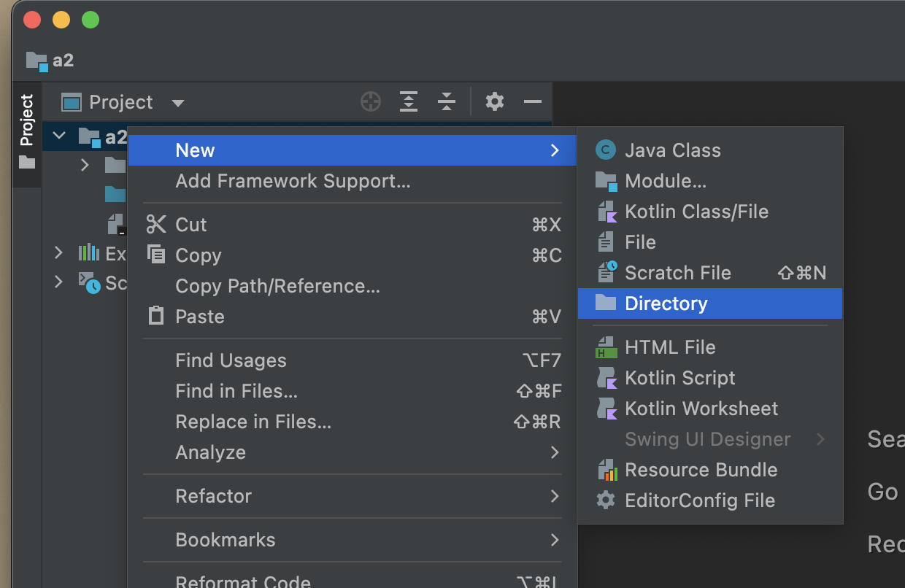Collapse the a2 root project node
This screenshot has width=905, height=588.
pyautogui.click(x=60, y=136)
